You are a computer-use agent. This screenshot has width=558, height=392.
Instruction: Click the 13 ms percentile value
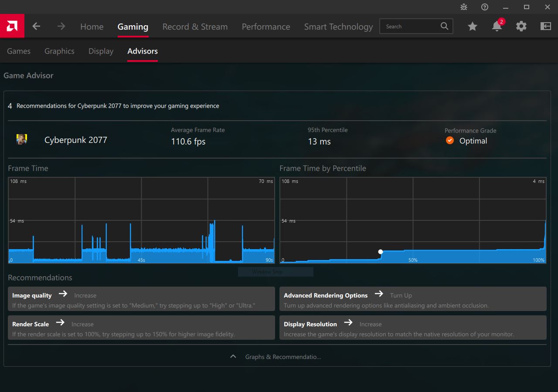pos(319,141)
